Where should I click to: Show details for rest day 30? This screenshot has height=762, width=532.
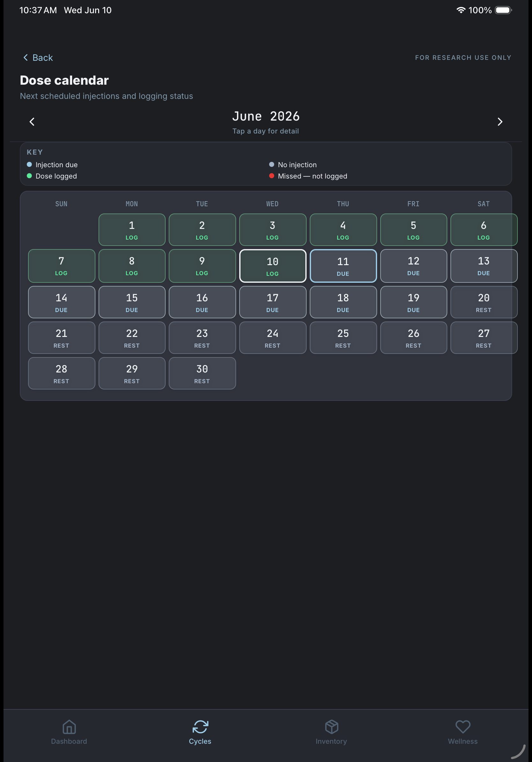tap(202, 373)
